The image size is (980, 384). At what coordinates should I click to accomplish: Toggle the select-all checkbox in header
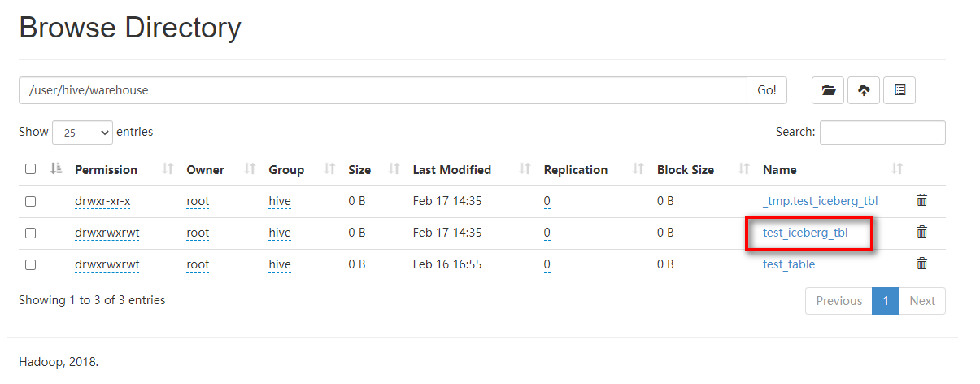pyautogui.click(x=30, y=169)
